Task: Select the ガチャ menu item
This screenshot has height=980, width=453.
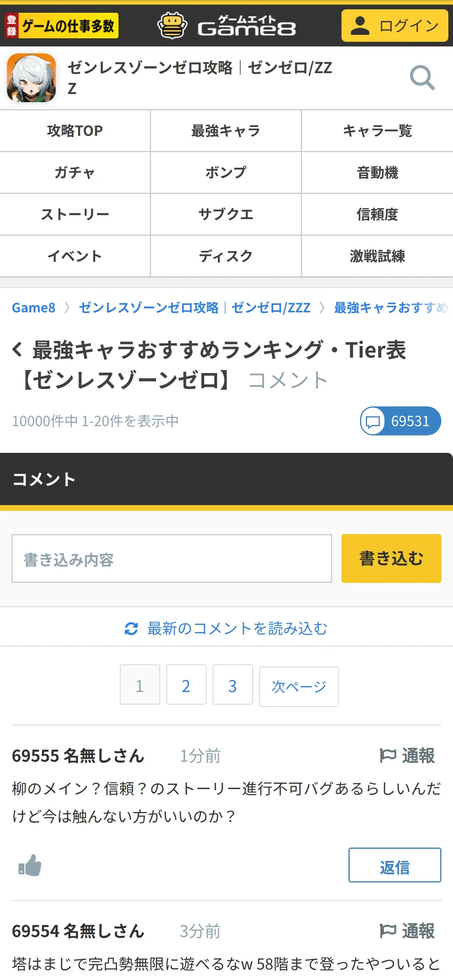Action: tap(75, 173)
